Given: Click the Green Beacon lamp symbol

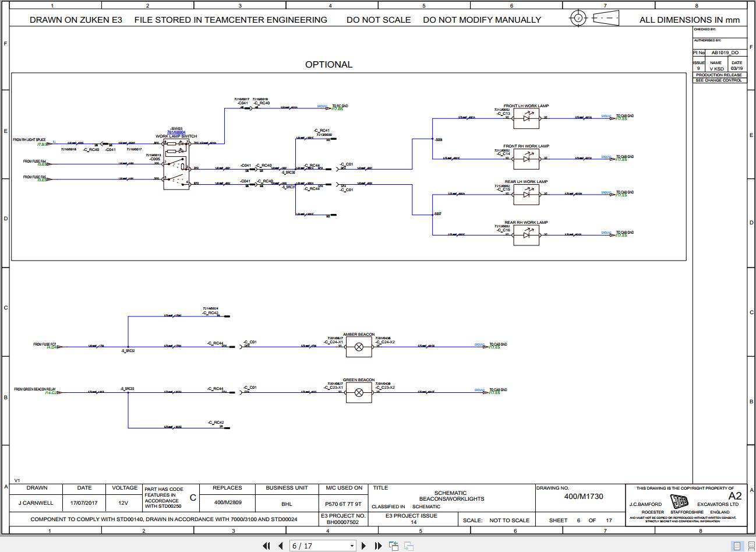Looking at the screenshot, I should click(359, 392).
